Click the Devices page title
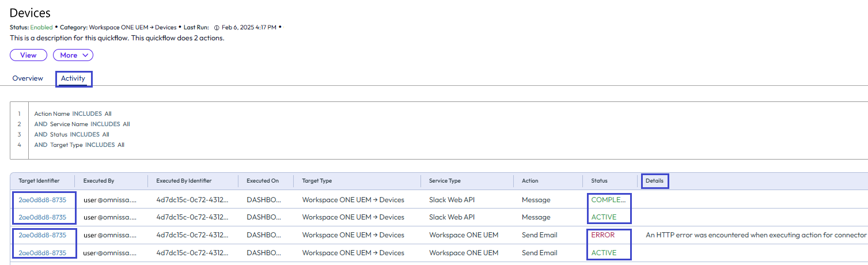 [x=30, y=13]
